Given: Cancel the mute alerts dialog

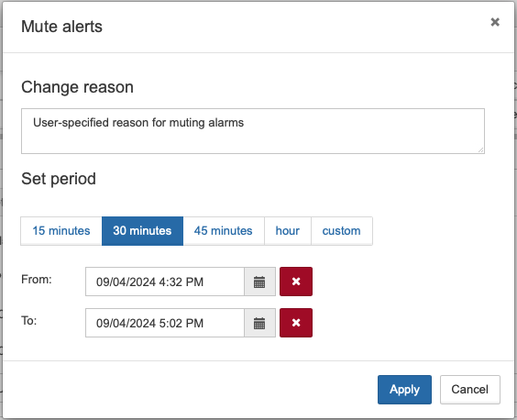Looking at the screenshot, I should tap(470, 390).
